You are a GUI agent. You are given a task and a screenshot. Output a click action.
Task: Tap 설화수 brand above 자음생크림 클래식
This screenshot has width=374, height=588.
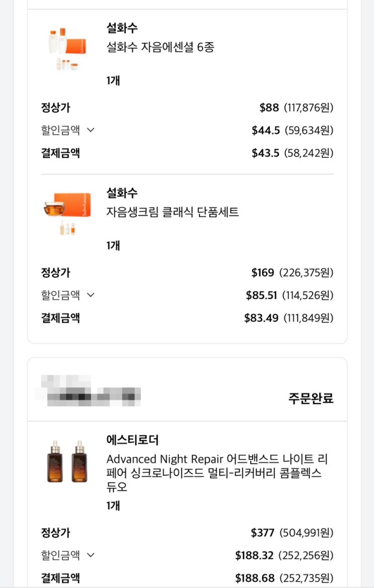point(122,192)
